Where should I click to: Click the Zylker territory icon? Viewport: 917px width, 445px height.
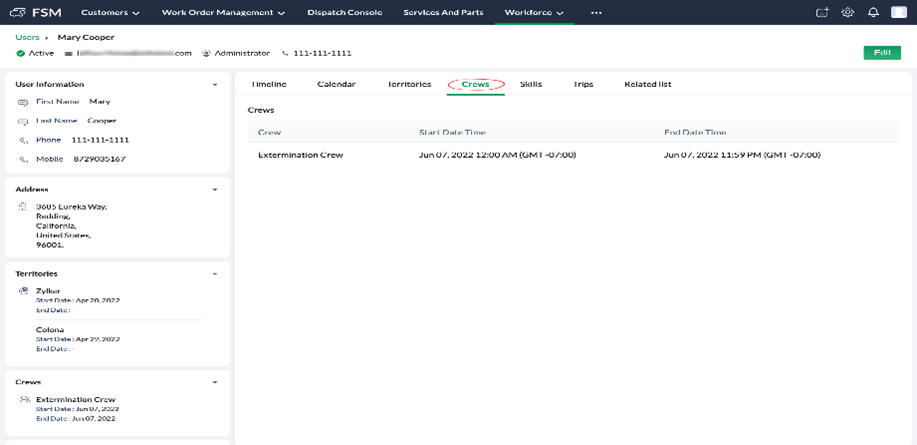24,291
